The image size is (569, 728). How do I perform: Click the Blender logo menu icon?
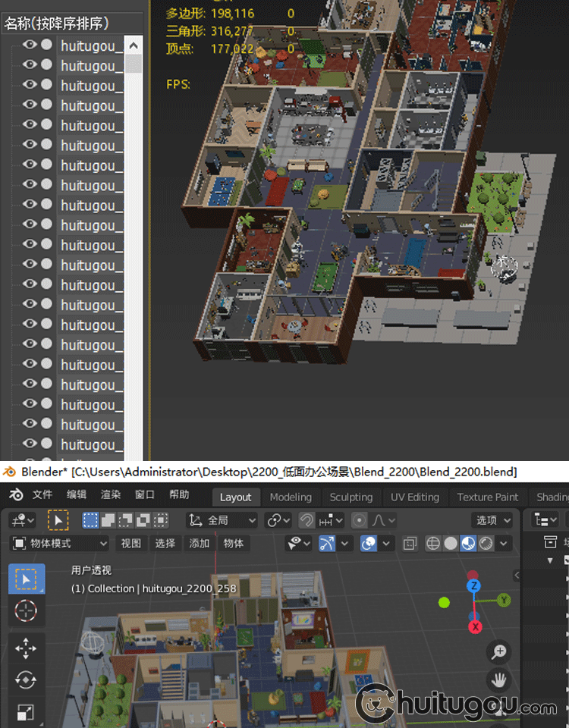click(15, 495)
